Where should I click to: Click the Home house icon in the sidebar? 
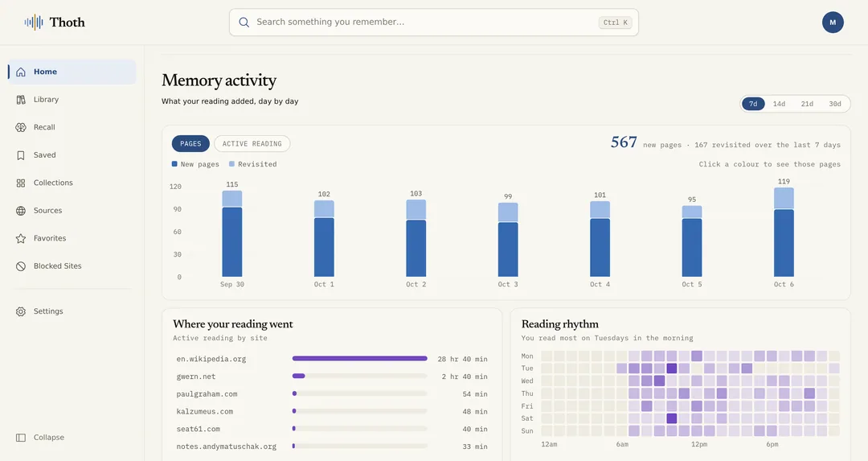[x=21, y=72]
